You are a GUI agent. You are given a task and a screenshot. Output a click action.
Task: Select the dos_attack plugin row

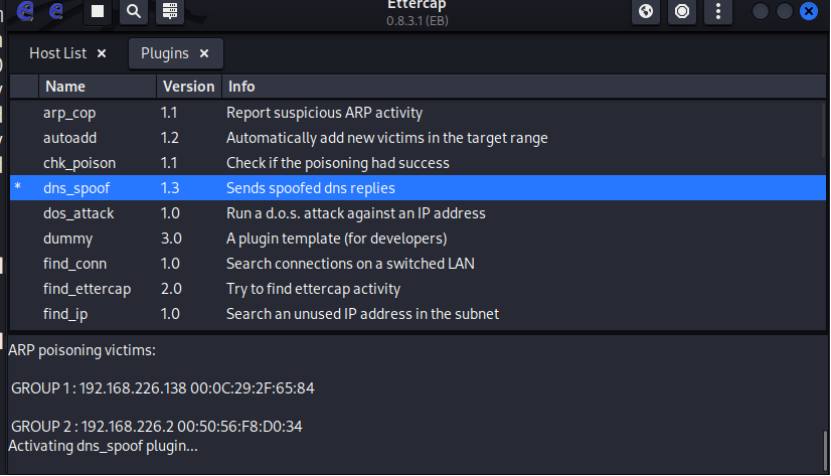[x=78, y=213]
